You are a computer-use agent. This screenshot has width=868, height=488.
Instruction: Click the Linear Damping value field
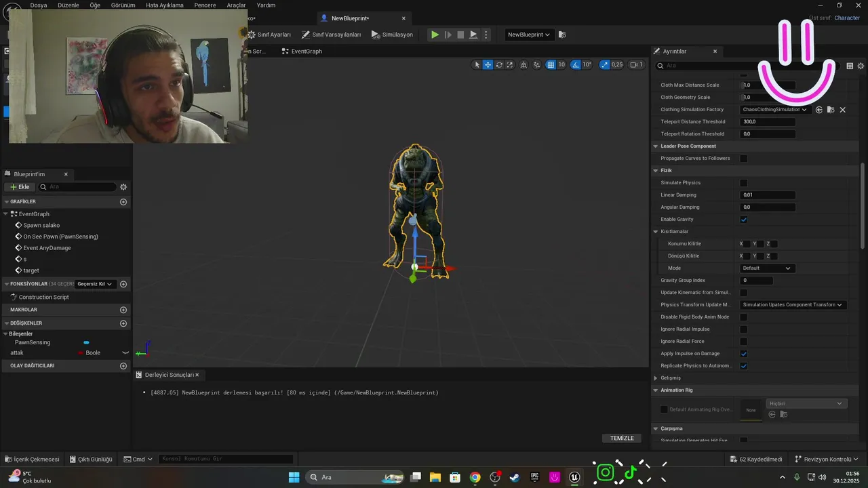[768, 195]
